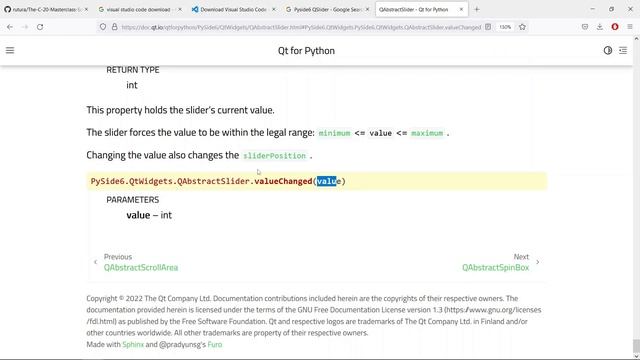
Task: Restore down the browser window
Action: [611, 9]
